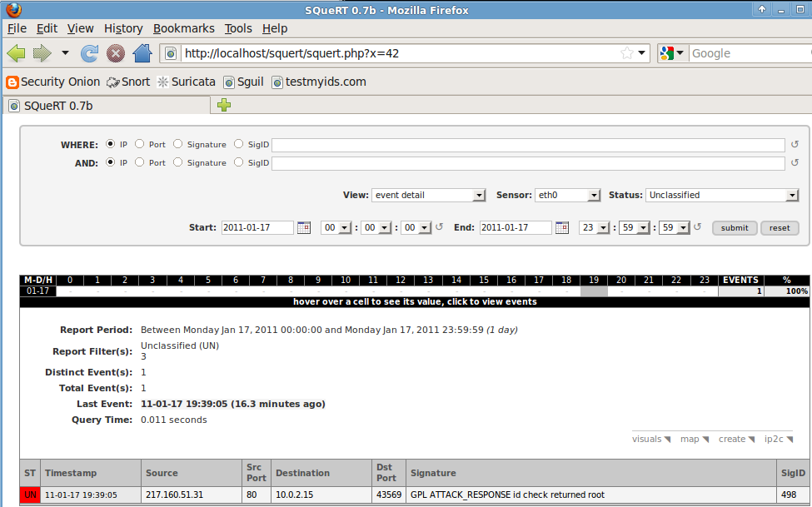
Task: Click the Firefox home icon
Action: pyautogui.click(x=142, y=52)
